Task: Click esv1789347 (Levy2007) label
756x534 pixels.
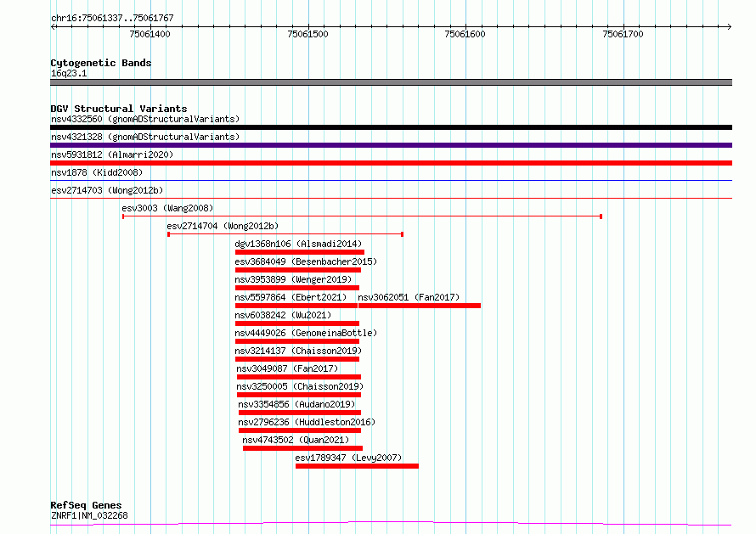Action: click(348, 458)
